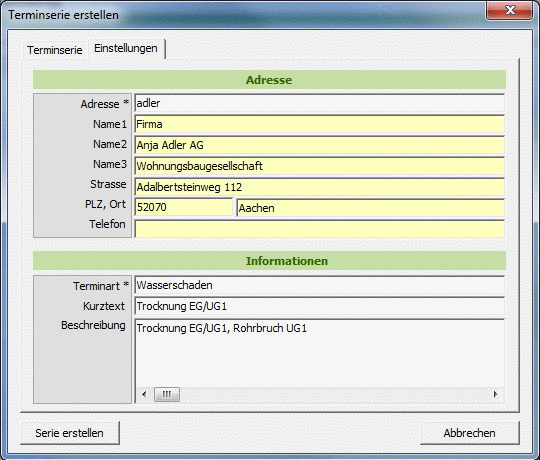Click the Serie erstellen button
Viewport: 540px width, 460px height.
(70, 433)
